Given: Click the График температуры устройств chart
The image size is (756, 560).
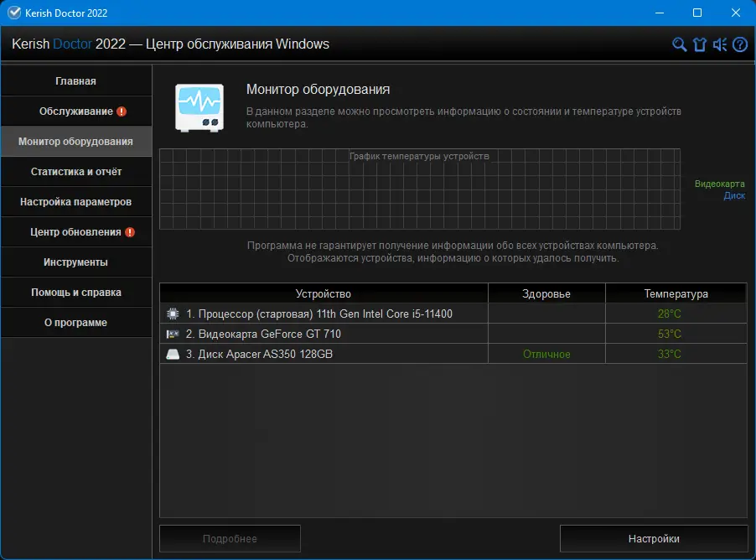Looking at the screenshot, I should click(419, 189).
